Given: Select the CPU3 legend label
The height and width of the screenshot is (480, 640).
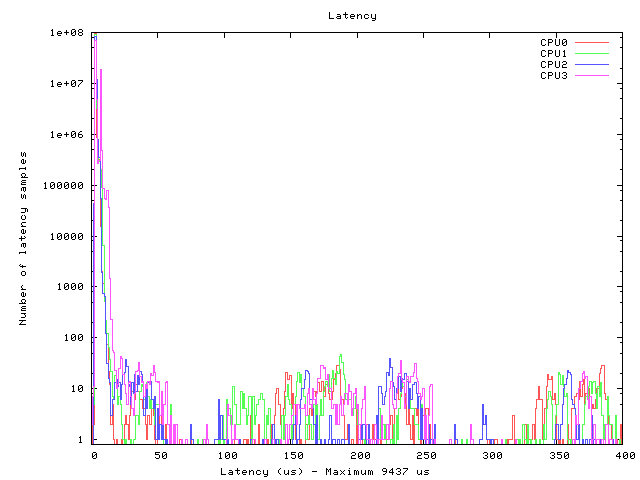Looking at the screenshot, I should tap(554, 76).
